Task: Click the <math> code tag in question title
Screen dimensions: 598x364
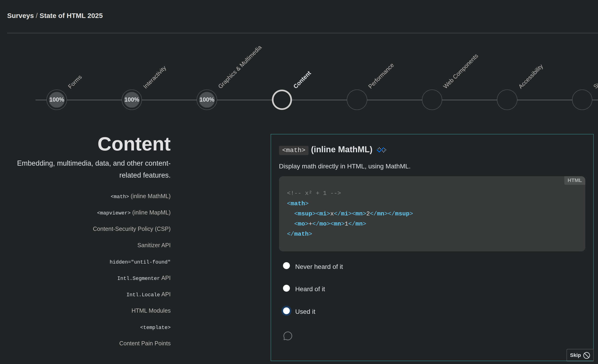Action: [294, 150]
